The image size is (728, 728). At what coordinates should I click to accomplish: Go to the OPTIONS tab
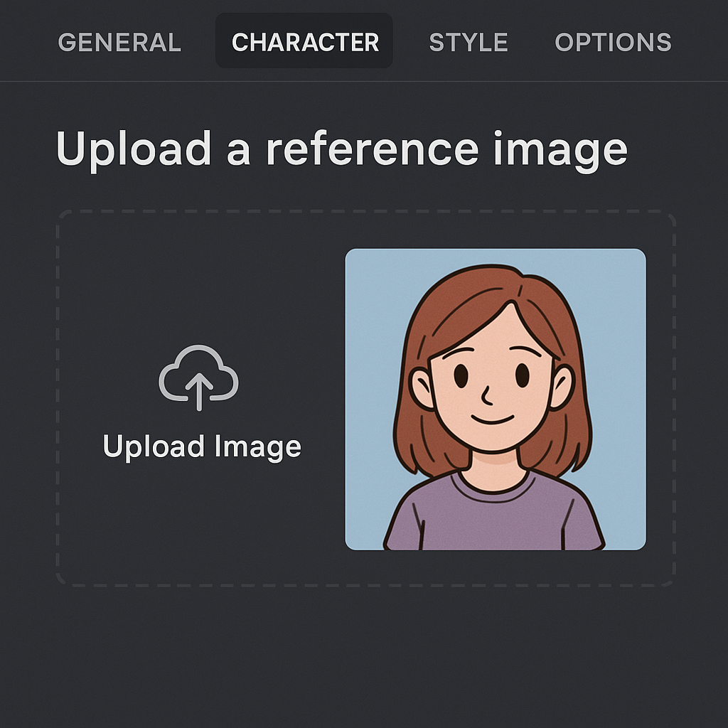pos(613,42)
